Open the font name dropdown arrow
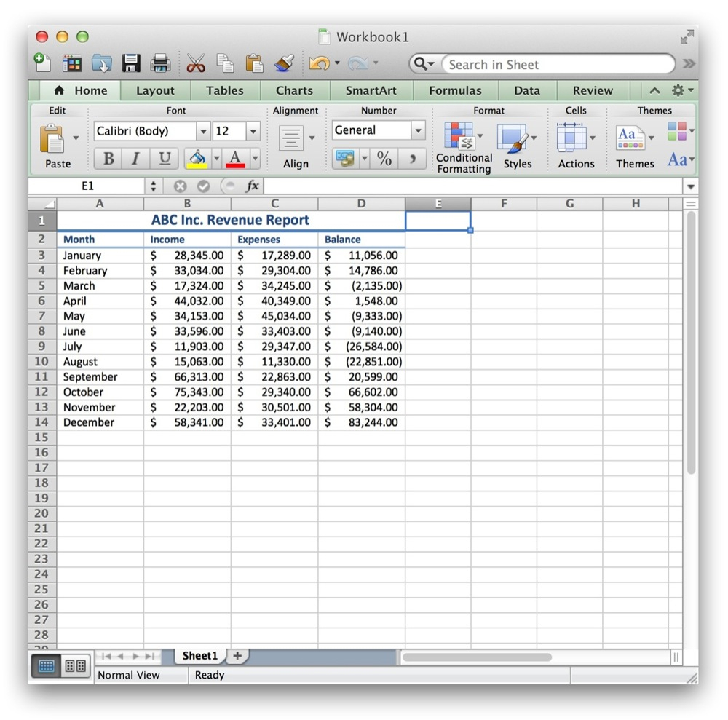 pyautogui.click(x=204, y=131)
